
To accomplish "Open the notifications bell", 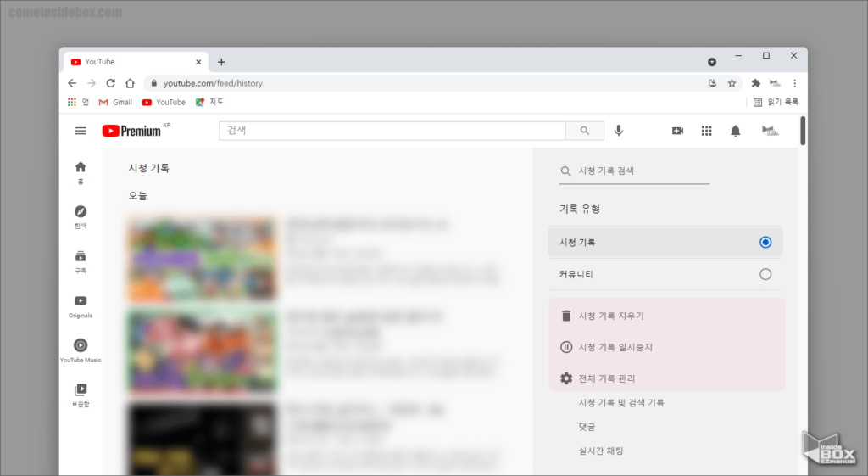I will pos(735,131).
